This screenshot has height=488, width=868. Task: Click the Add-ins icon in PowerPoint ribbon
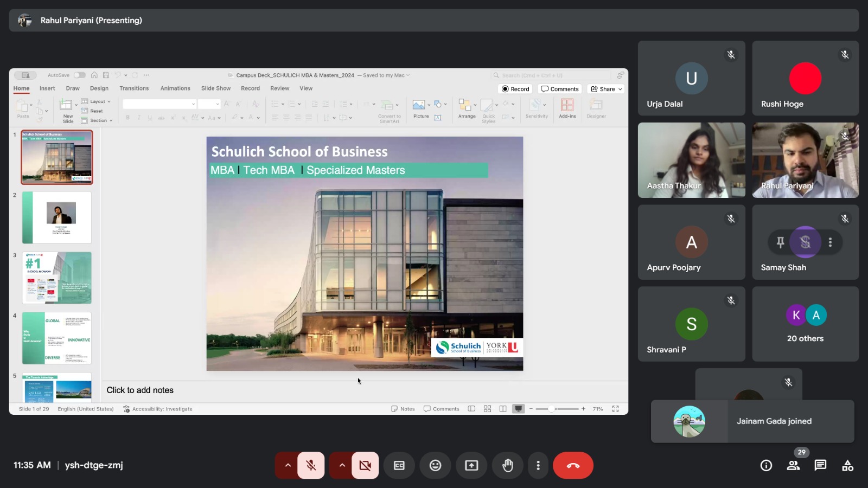point(567,108)
